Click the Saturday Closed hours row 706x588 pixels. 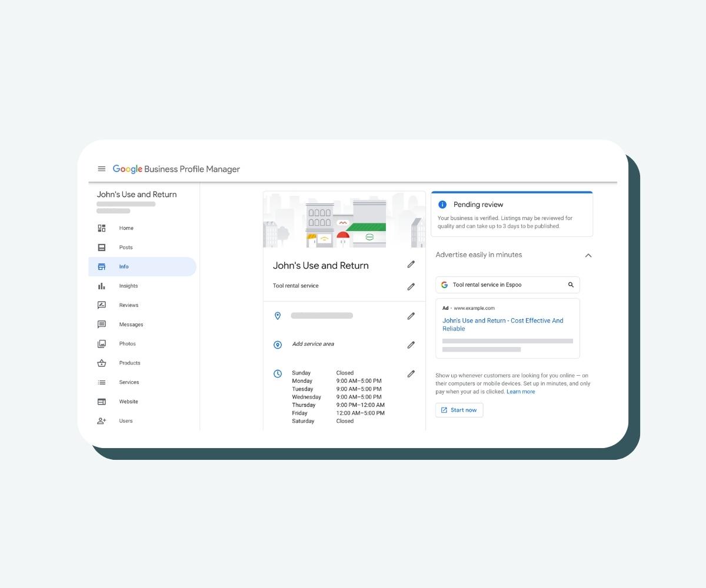323,421
